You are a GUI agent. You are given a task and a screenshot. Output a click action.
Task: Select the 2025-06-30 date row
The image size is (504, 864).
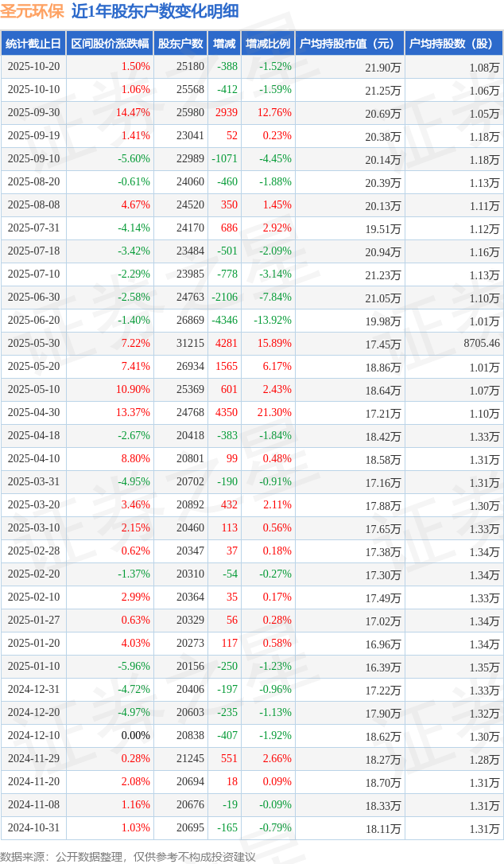[33, 298]
